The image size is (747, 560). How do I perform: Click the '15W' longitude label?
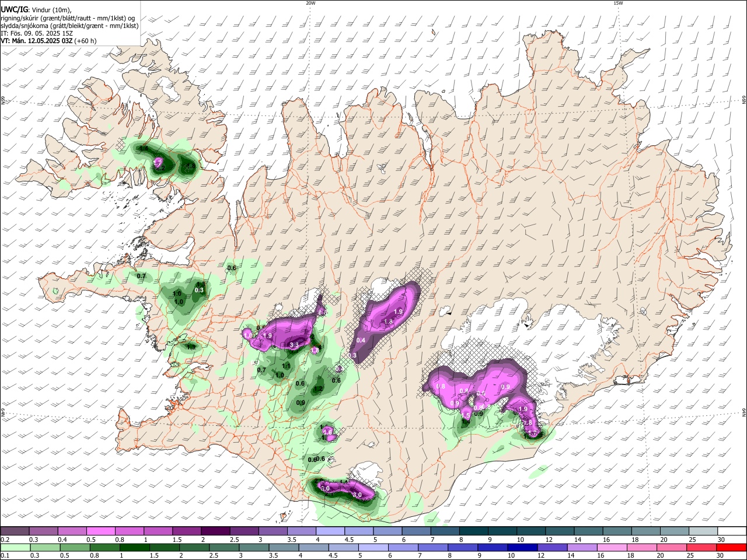(618, 3)
